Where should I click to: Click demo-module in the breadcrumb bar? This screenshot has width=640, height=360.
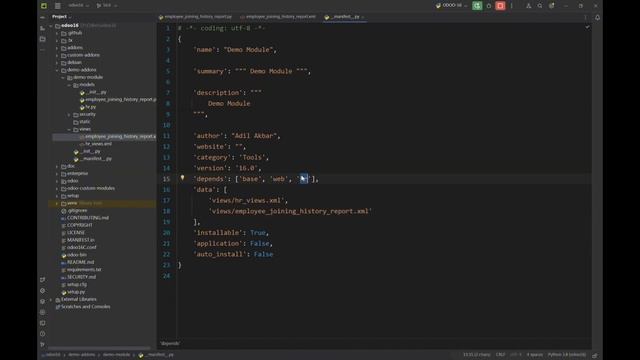pyautogui.click(x=116, y=355)
